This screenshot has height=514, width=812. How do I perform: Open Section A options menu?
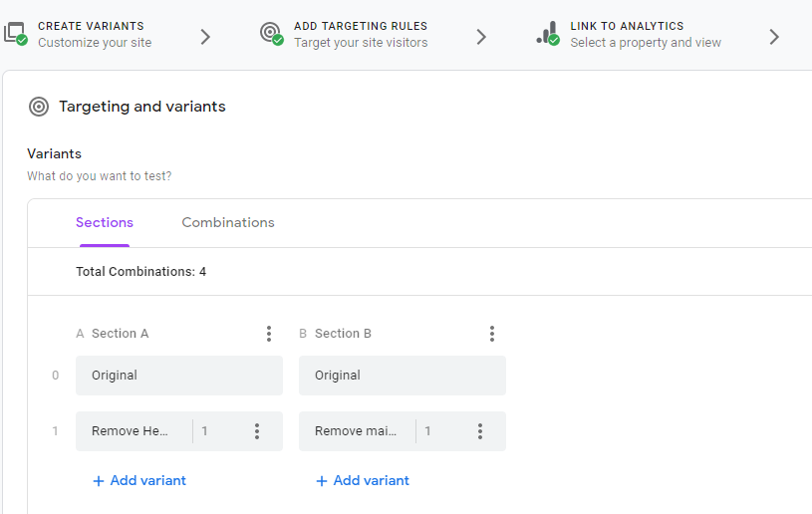[x=269, y=334]
